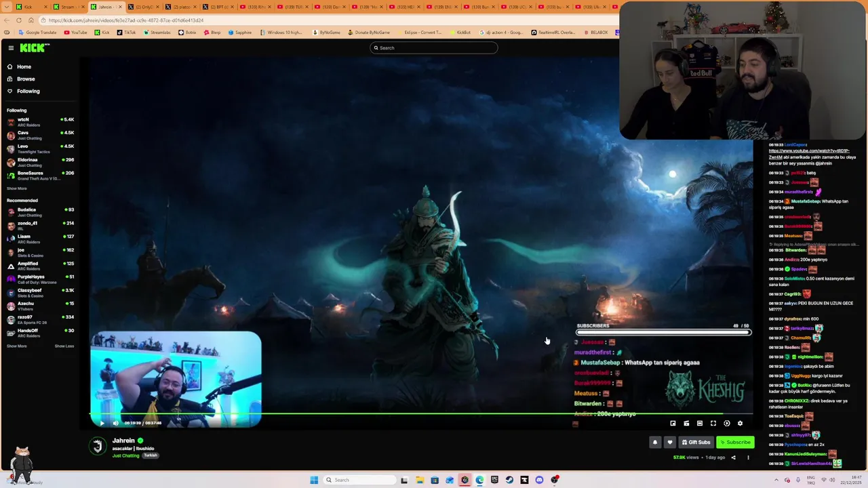Viewport: 868px width, 488px height.
Task: Open Epic Games Launcher from taskbar
Action: point(494,480)
